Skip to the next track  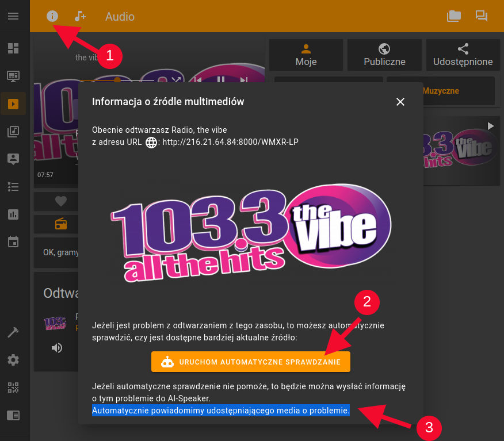(x=245, y=79)
